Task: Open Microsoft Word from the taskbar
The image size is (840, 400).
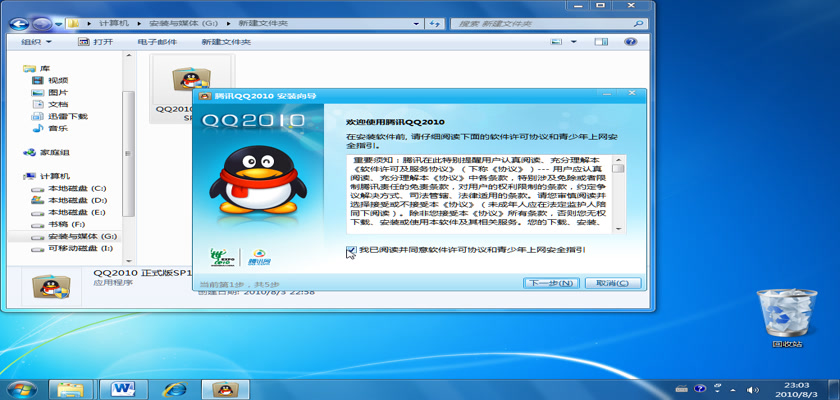Action: coord(125,387)
